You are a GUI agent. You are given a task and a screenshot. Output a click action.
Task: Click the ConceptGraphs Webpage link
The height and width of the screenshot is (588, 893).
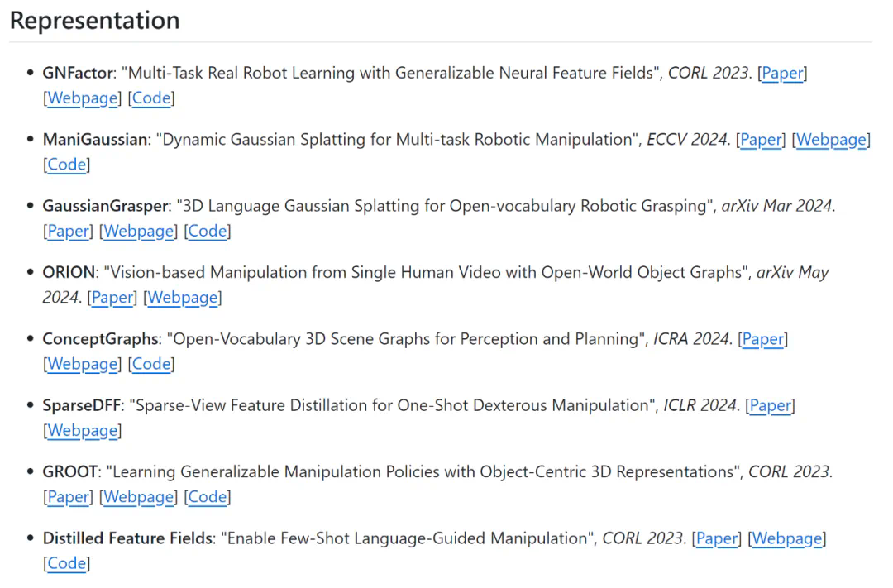tap(83, 364)
